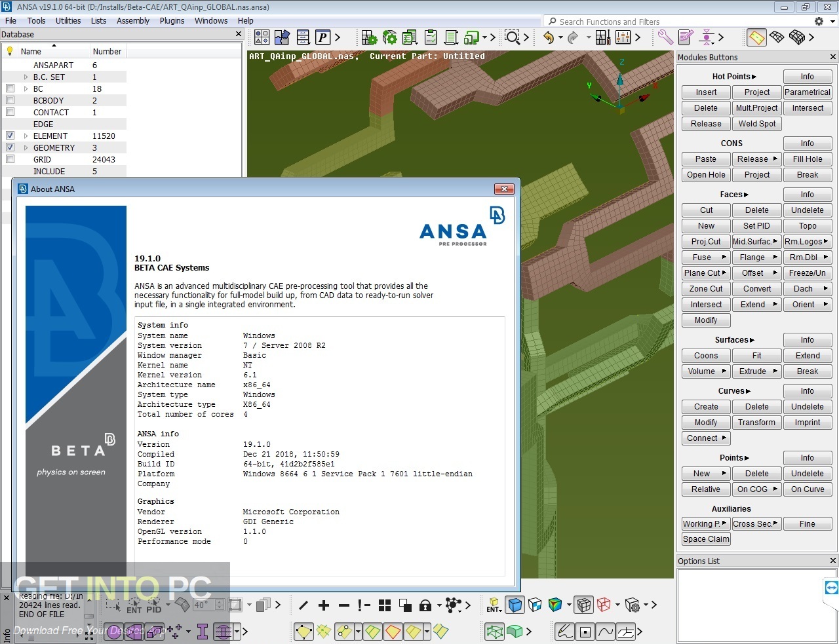Screen dimensions: 839x644
Task: Open the Assembly menu
Action: coord(133,20)
